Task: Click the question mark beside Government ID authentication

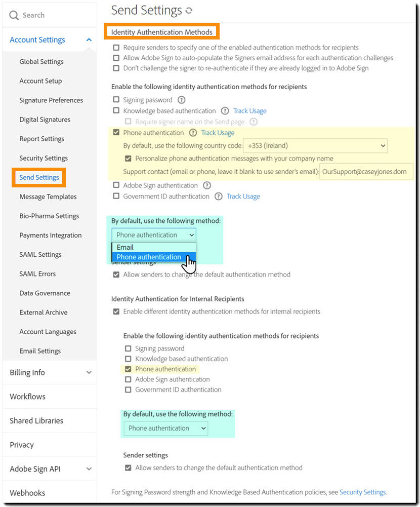Action: coord(218,197)
